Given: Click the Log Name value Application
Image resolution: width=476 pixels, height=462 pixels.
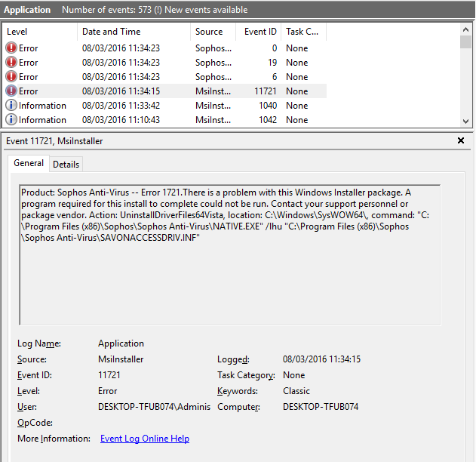Looking at the screenshot, I should pyautogui.click(x=121, y=343).
